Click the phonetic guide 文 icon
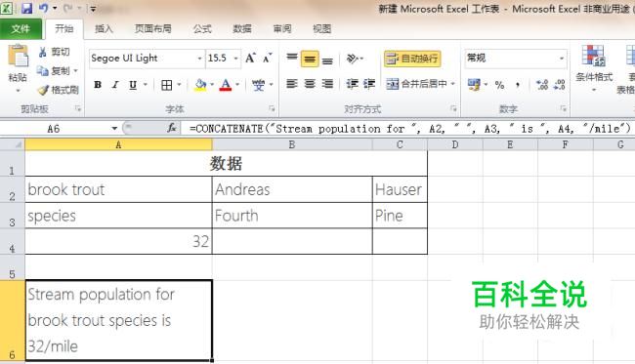 (x=258, y=85)
